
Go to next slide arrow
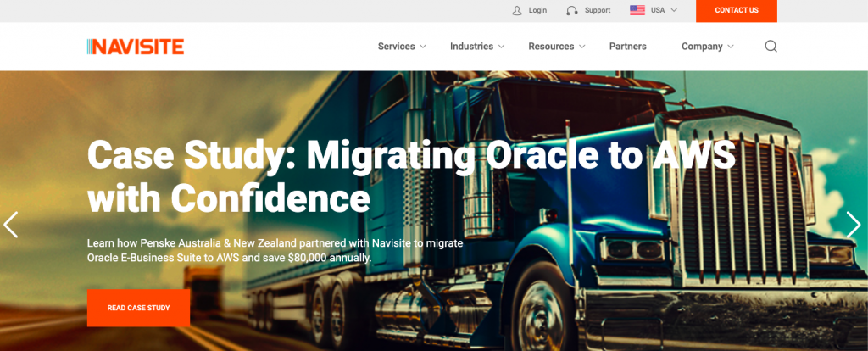(854, 224)
